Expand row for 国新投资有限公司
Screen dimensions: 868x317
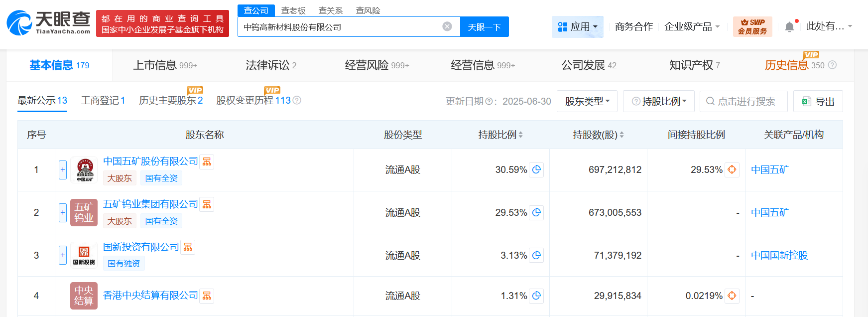point(63,255)
